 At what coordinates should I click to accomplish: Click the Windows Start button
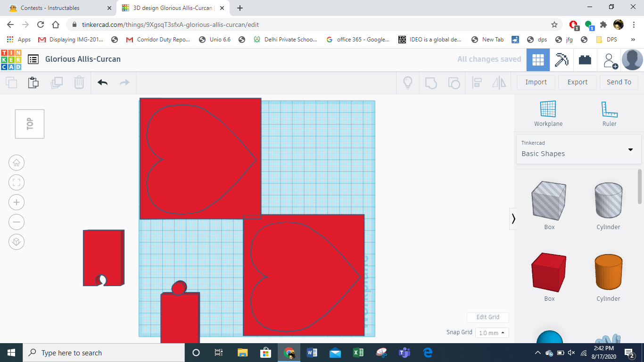coord(11,353)
